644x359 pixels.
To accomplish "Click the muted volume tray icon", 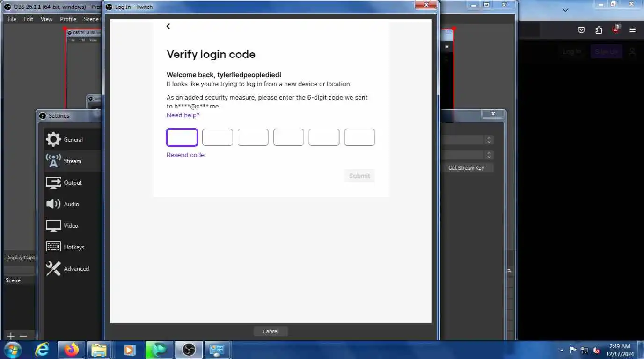I will [597, 350].
